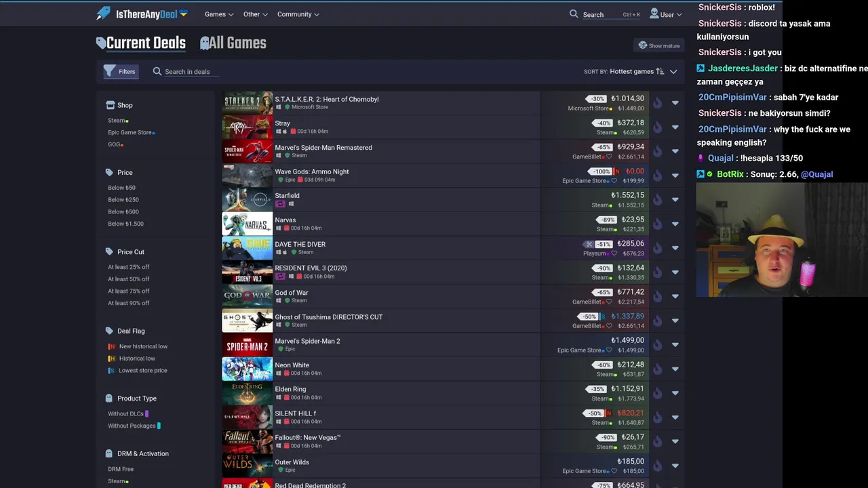Switch to the Current Deals tab
This screenshot has width=868, height=488.
point(141,43)
